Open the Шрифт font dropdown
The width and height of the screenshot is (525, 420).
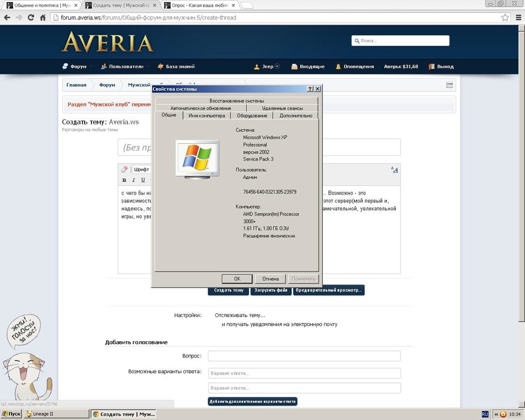[142, 170]
